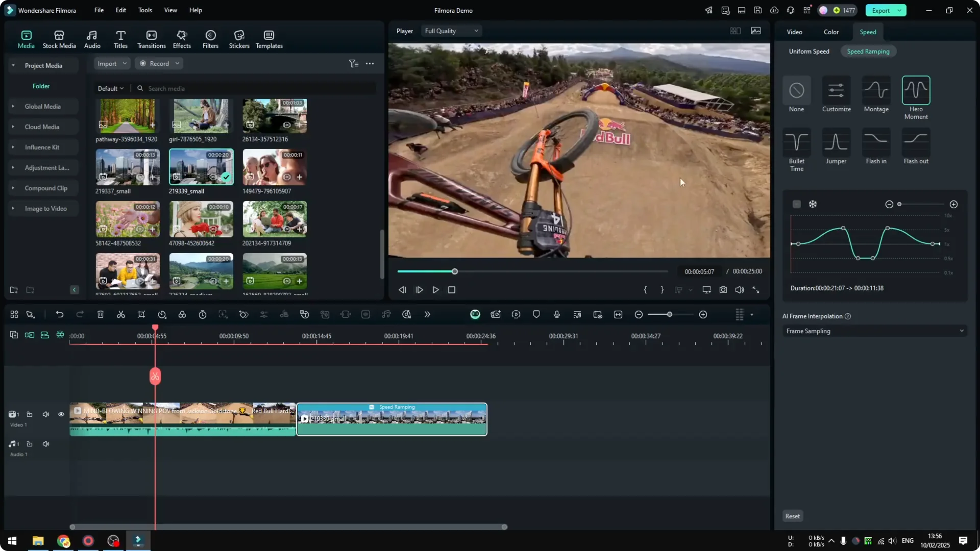Open the File menu
Image resolution: width=980 pixels, height=551 pixels.
click(99, 10)
